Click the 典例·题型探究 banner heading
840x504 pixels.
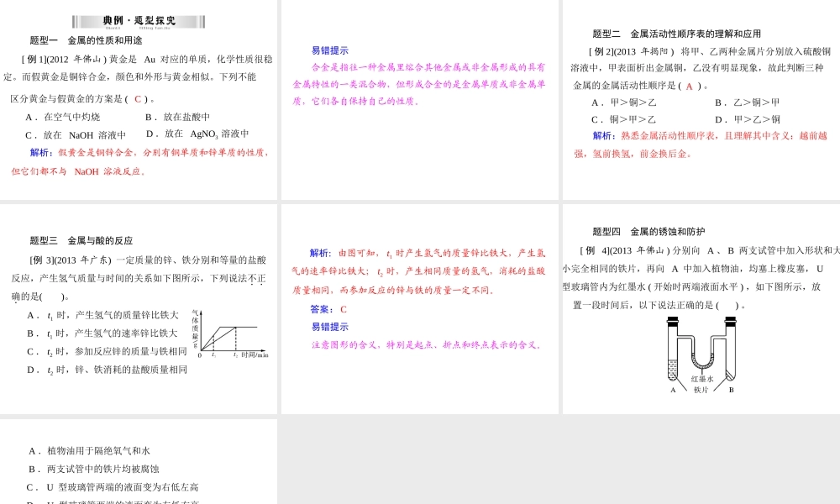tap(139, 22)
